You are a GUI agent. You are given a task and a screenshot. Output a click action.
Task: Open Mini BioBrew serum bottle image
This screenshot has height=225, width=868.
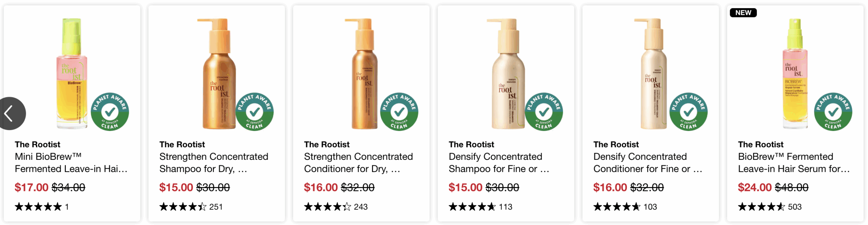pos(72,74)
